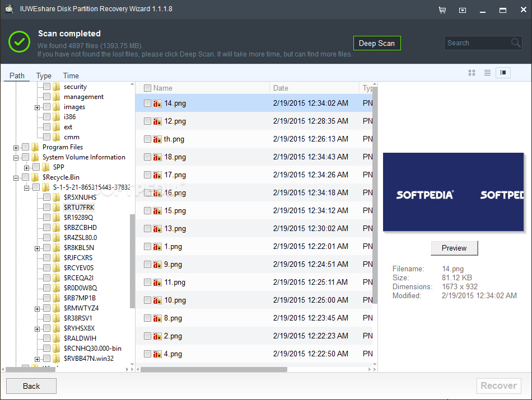Click the folder tree vertical scrollbar
The width and height of the screenshot is (532, 400).
click(x=132, y=261)
